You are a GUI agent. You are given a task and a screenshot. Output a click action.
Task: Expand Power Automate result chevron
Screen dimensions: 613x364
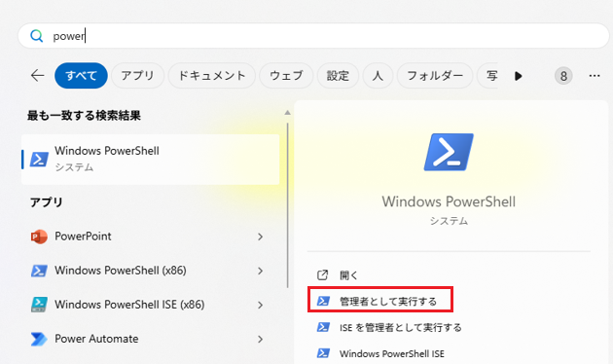(x=260, y=339)
